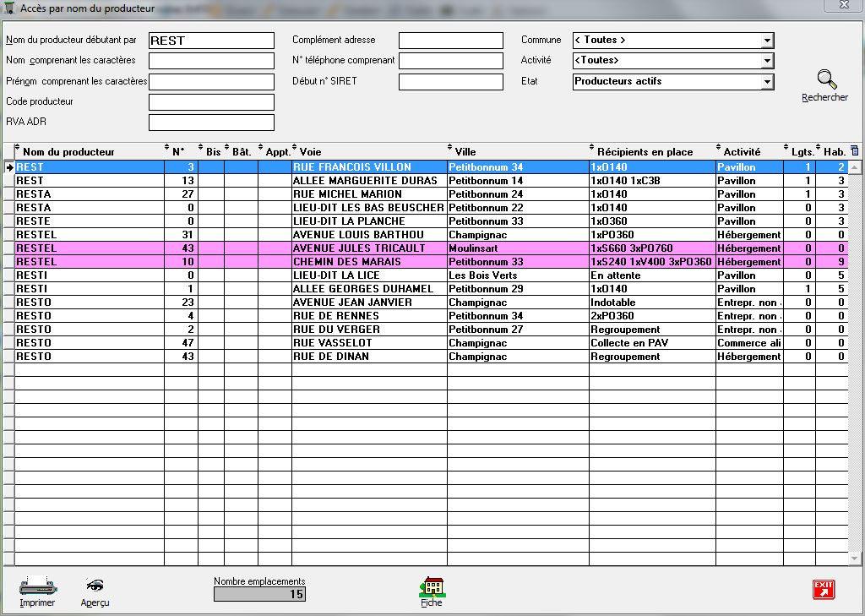Click the Rechercher magnifying glass icon
The height and width of the screenshot is (616, 865).
click(825, 81)
